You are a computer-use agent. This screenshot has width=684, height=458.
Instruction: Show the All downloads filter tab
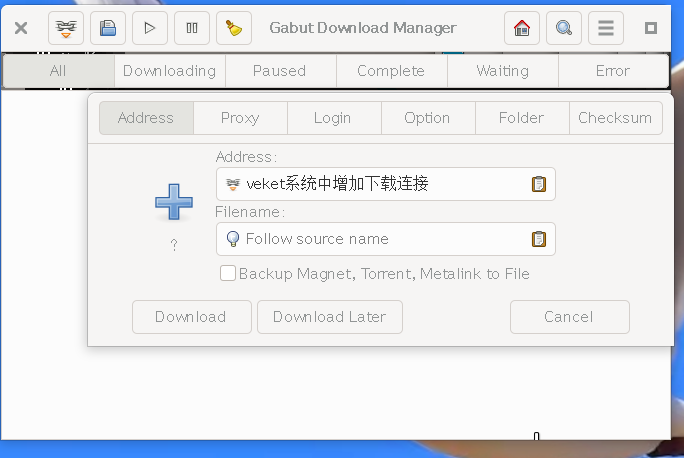58,71
